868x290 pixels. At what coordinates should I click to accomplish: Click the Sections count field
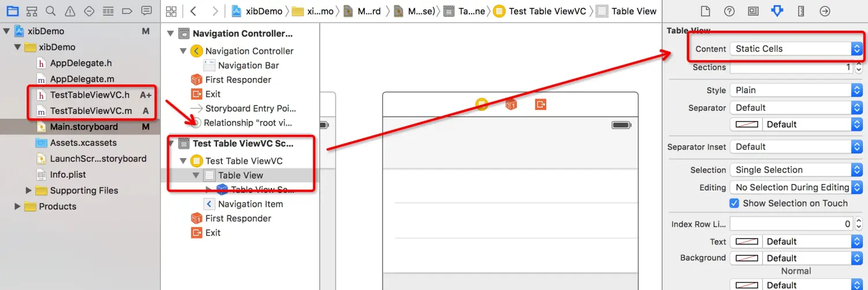click(x=792, y=67)
